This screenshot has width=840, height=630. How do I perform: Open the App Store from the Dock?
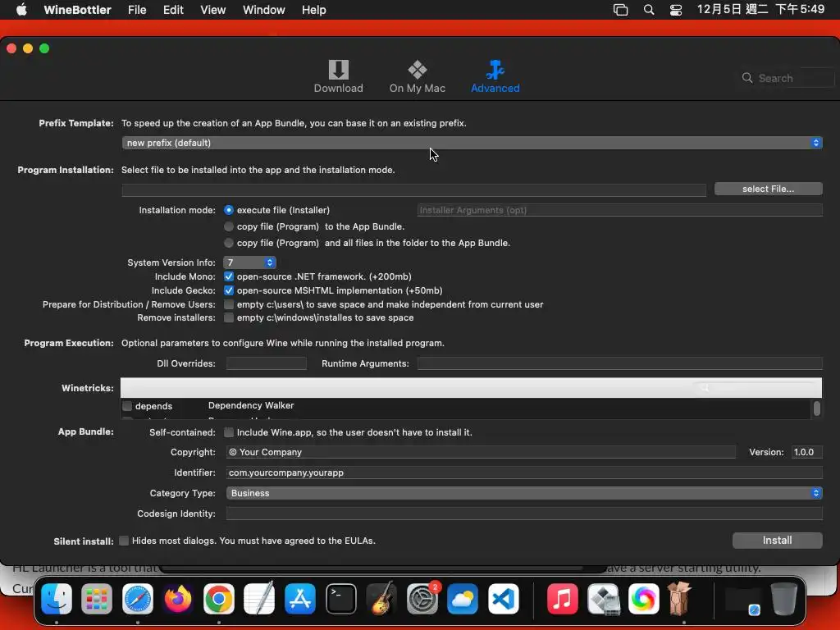click(x=300, y=598)
